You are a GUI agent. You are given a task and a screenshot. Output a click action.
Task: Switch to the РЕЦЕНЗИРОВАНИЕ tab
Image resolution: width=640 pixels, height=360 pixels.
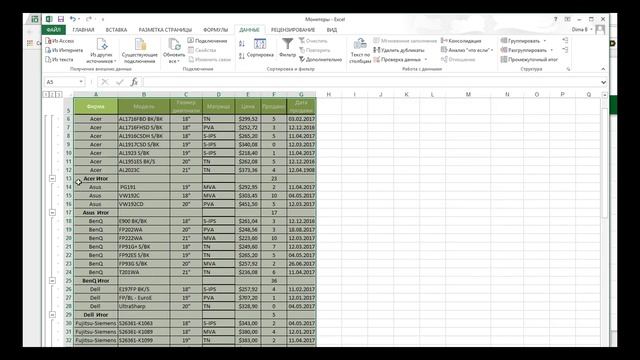point(293,30)
